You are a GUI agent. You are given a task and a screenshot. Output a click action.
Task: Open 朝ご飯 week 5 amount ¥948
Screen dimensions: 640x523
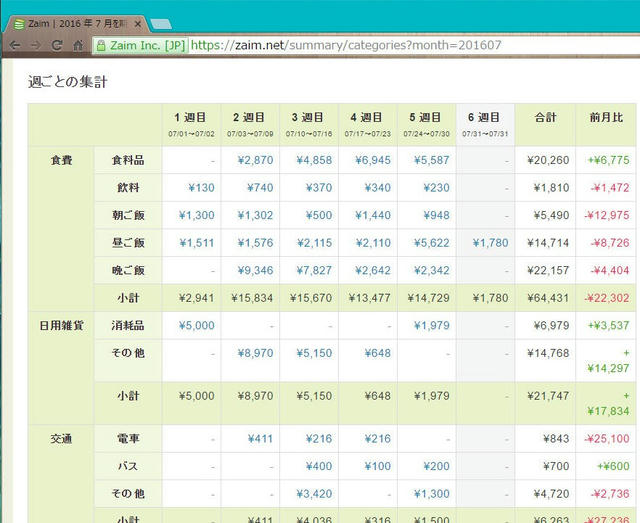pyautogui.click(x=436, y=215)
